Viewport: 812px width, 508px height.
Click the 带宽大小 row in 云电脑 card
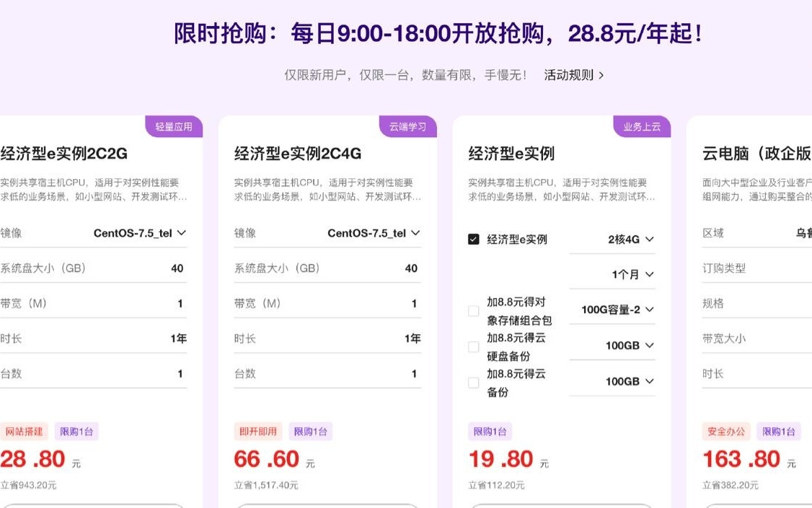[756, 339]
